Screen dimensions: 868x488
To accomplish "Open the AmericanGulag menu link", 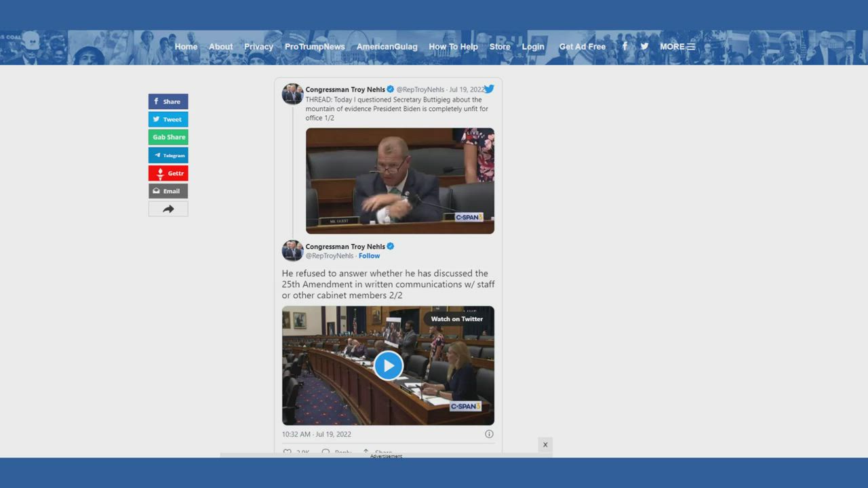I will point(387,47).
